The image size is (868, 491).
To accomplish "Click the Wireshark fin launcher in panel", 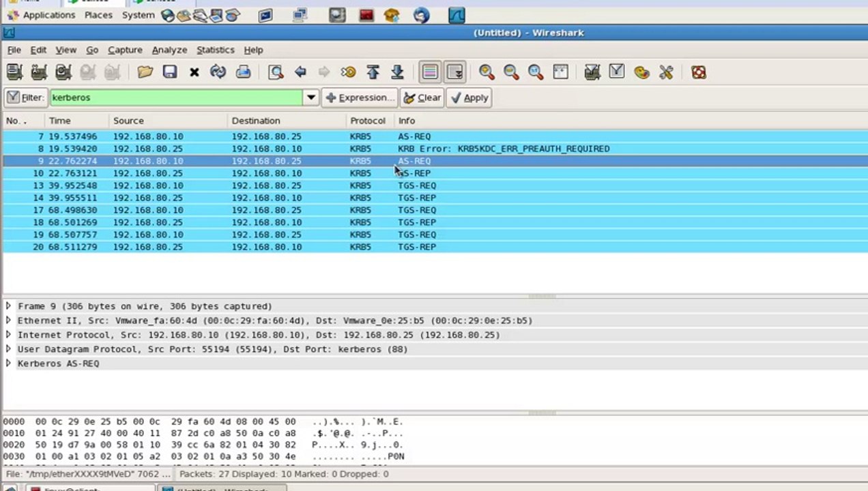I will click(x=456, y=14).
